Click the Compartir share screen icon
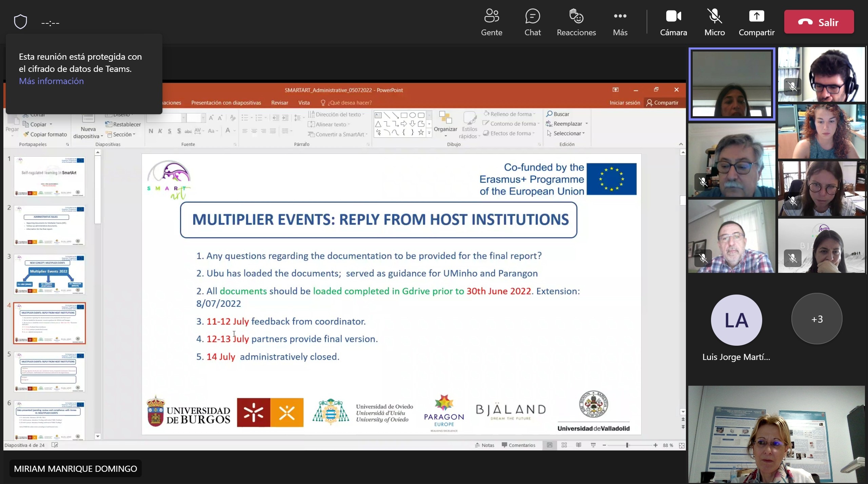This screenshot has width=868, height=484. 756,16
